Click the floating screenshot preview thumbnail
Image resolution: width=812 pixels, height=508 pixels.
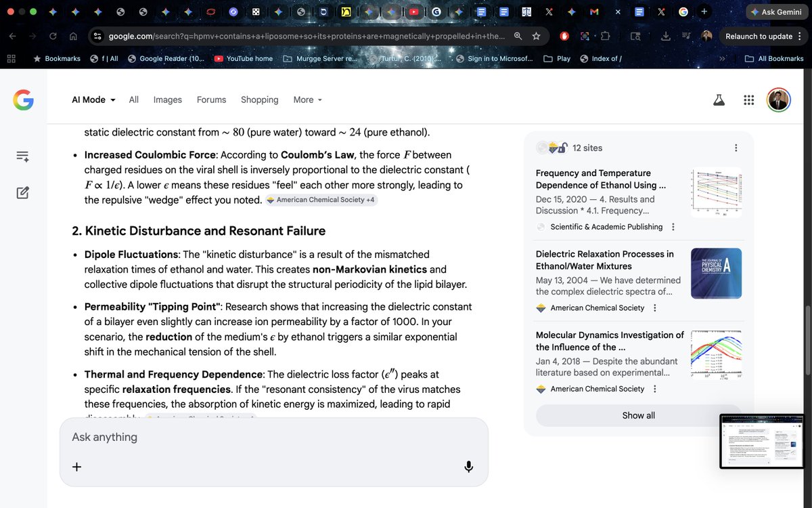(x=762, y=441)
